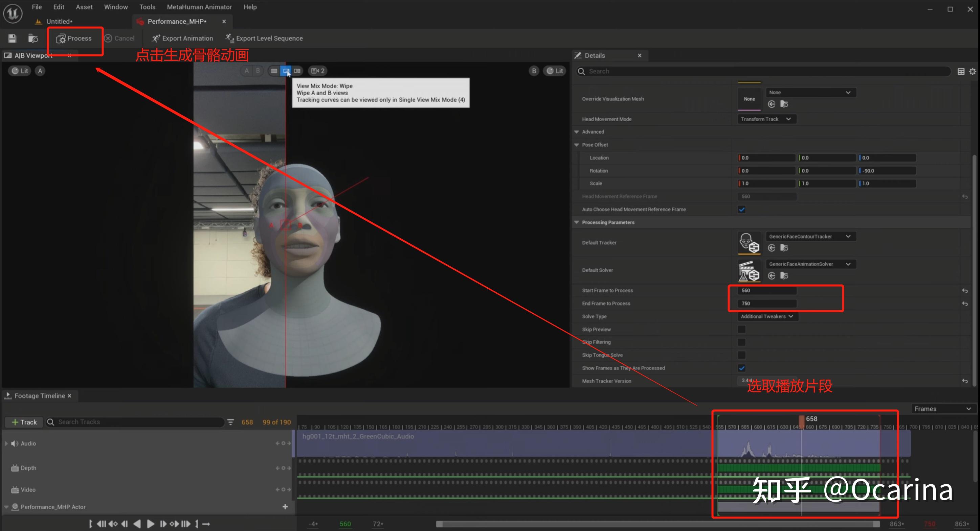Select the Process button to generate animation
The width and height of the screenshot is (980, 531).
pyautogui.click(x=74, y=38)
